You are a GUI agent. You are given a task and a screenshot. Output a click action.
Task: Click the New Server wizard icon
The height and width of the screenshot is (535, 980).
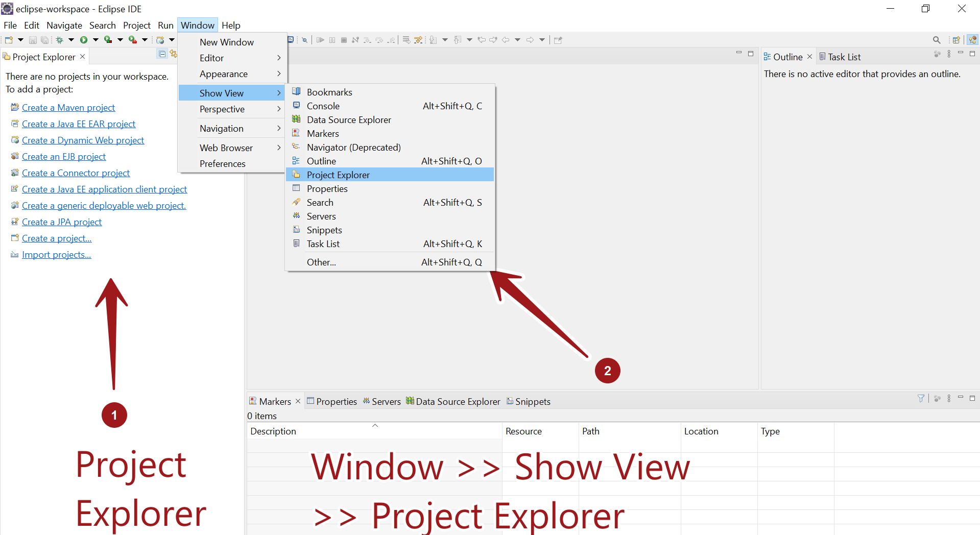160,40
